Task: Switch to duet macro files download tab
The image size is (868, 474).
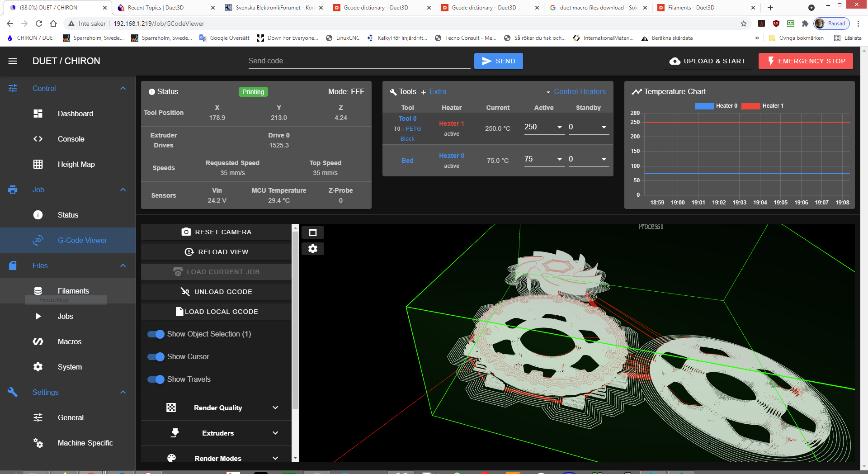Action: pos(599,8)
